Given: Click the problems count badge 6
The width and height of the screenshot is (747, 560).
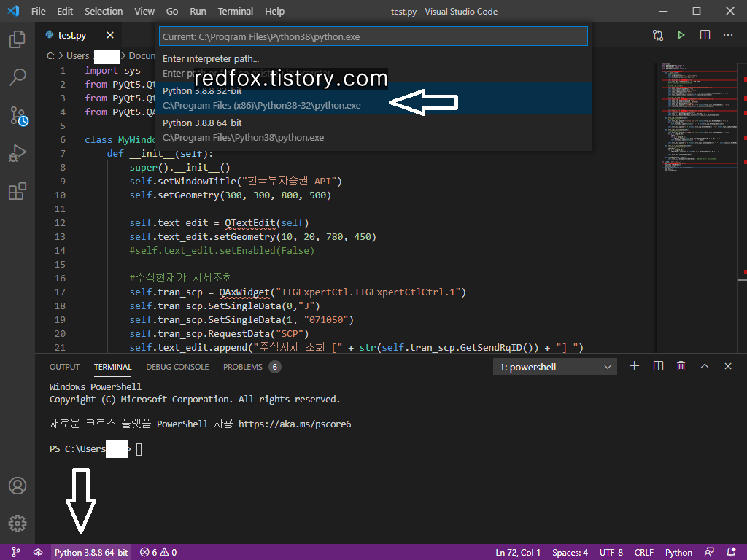Looking at the screenshot, I should point(275,367).
